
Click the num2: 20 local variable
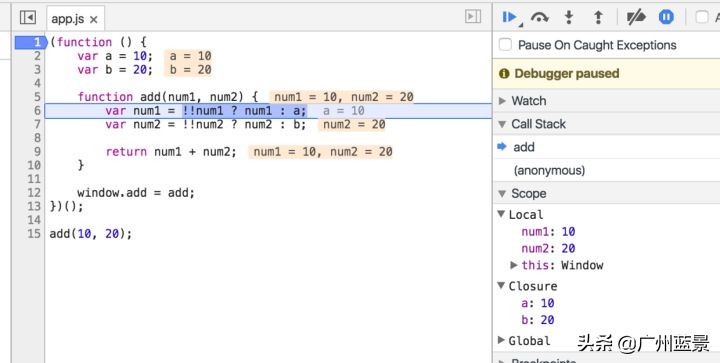[x=548, y=248]
